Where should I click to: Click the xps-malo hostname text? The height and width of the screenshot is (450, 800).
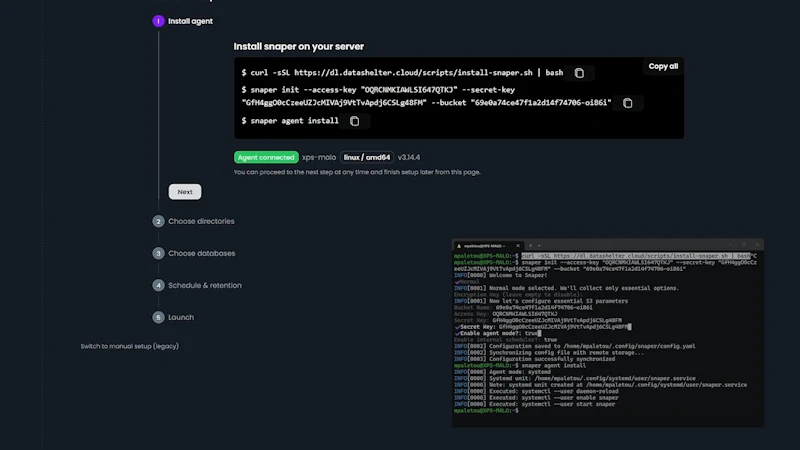[x=319, y=157]
